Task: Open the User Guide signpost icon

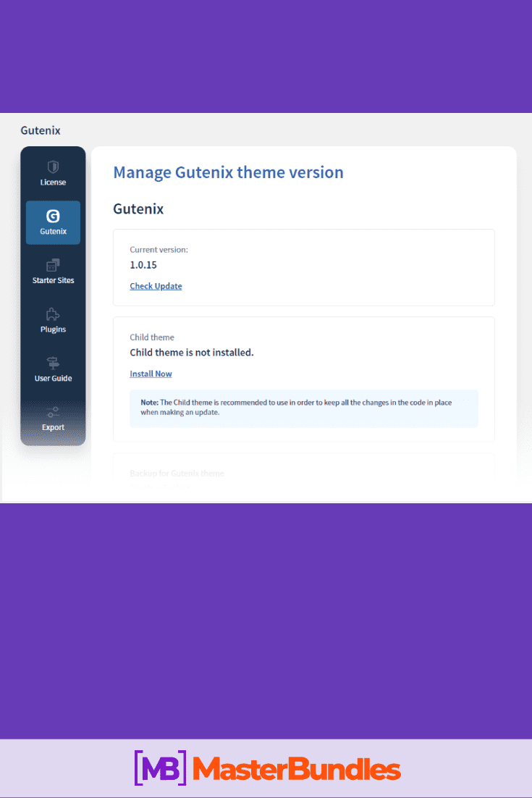Action: point(53,363)
